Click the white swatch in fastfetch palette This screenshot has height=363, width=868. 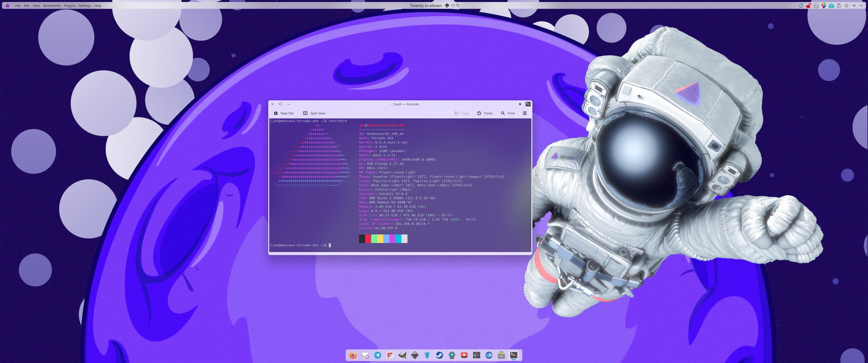(x=404, y=239)
